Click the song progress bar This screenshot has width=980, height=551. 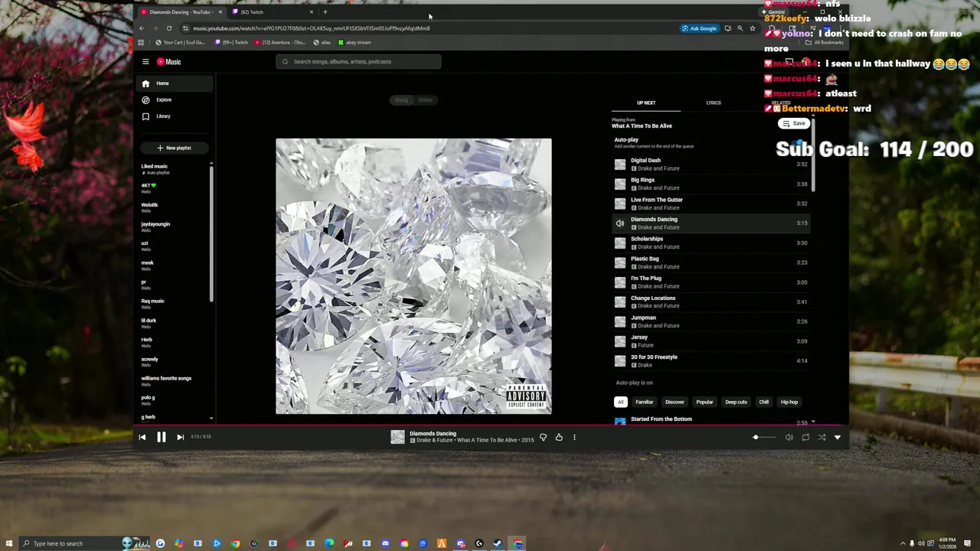pyautogui.click(x=492, y=425)
